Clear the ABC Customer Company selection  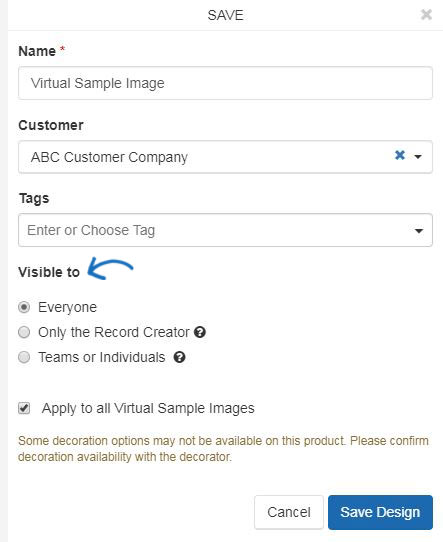(400, 155)
